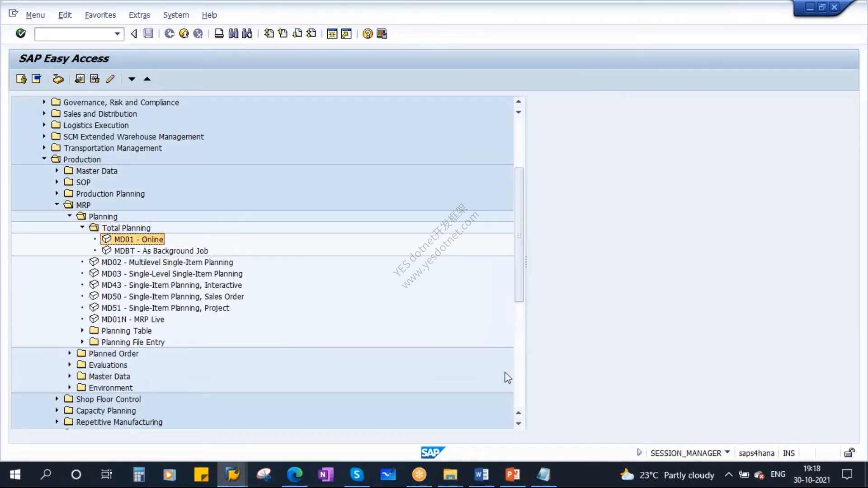Click the green Enter checkmark icon
This screenshot has width=868, height=488.
click(21, 33)
